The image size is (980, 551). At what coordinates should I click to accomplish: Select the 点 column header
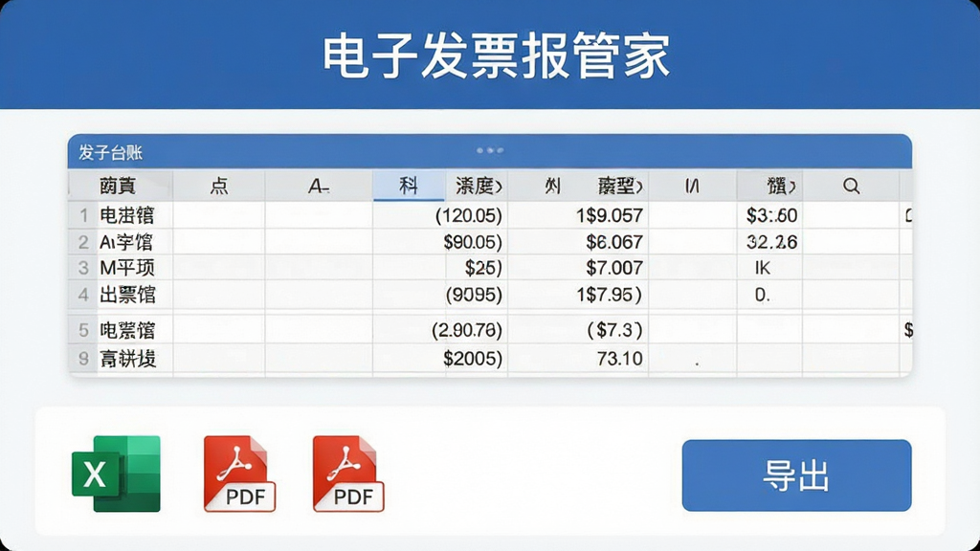(x=219, y=186)
